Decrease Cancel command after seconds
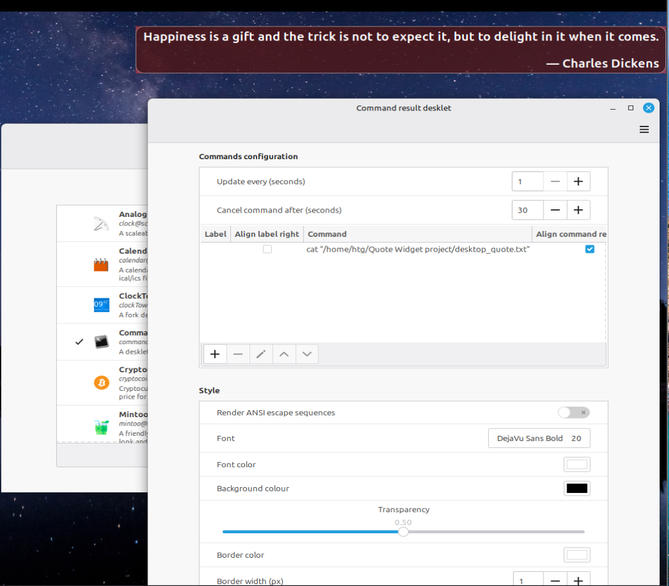Image resolution: width=669 pixels, height=586 pixels. [555, 210]
